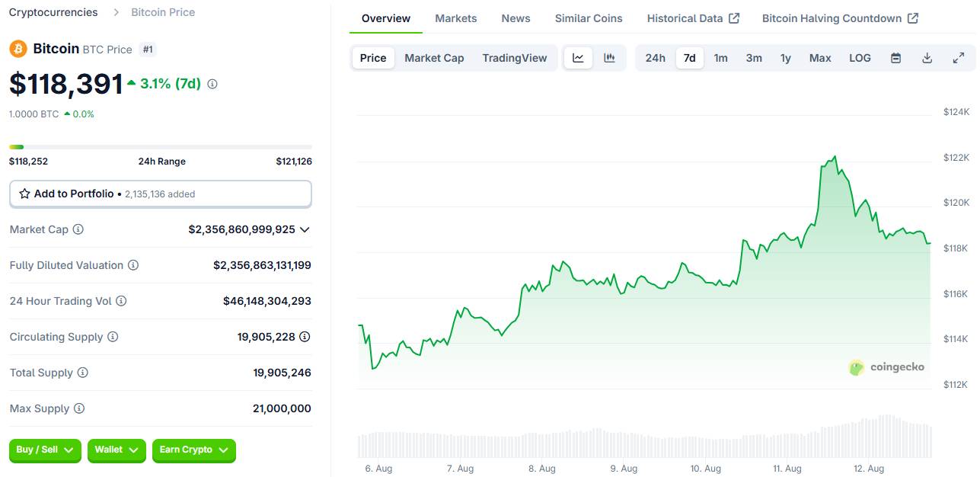
Task: Click the 21,000,000 max supply value
Action: click(282, 408)
